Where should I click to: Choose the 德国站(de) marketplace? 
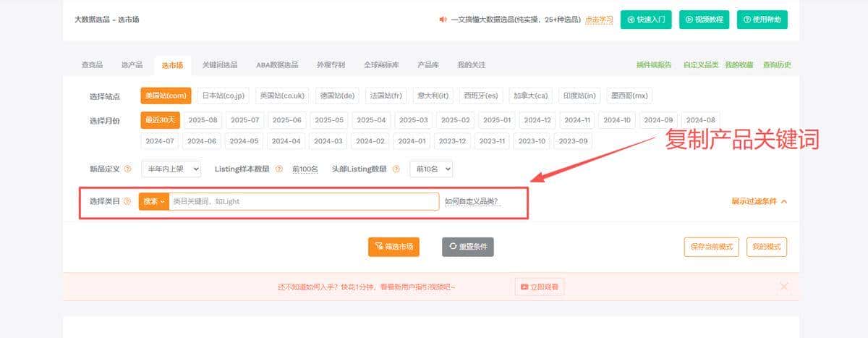click(x=337, y=96)
